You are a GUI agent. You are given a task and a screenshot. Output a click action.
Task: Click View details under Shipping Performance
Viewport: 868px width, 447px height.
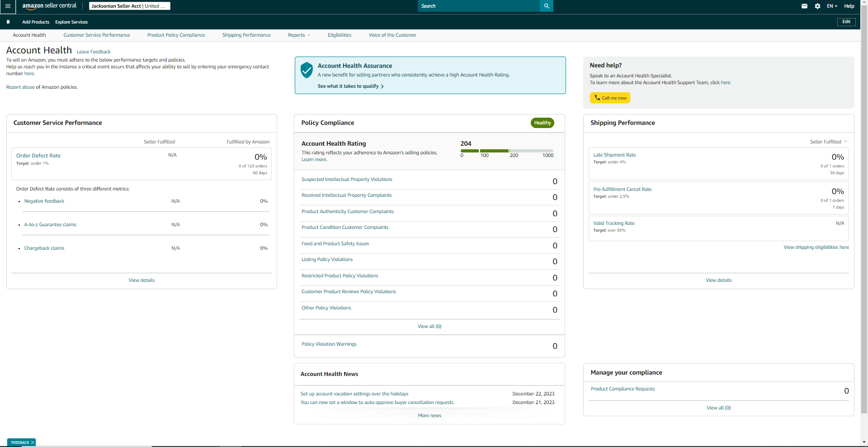click(719, 280)
